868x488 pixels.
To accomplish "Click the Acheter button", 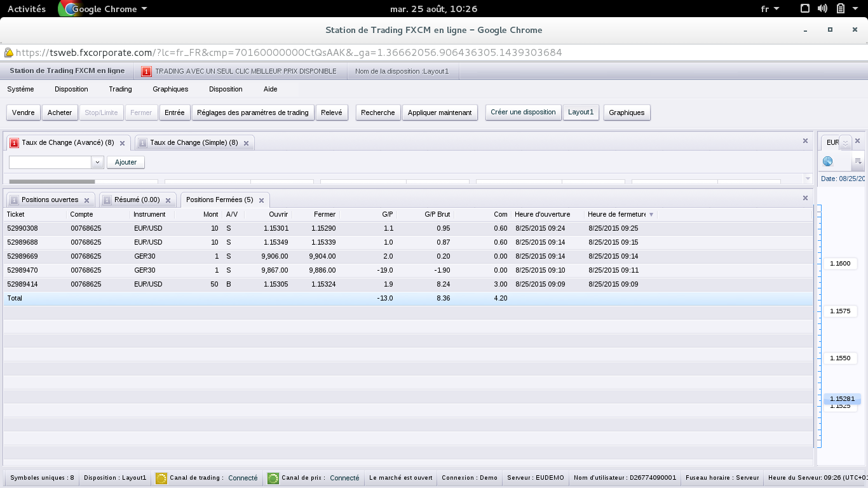I will [60, 112].
